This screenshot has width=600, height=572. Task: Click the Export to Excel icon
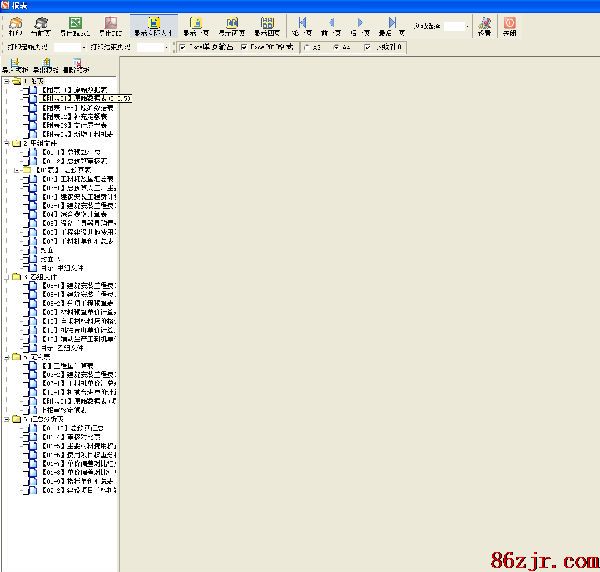pos(75,24)
